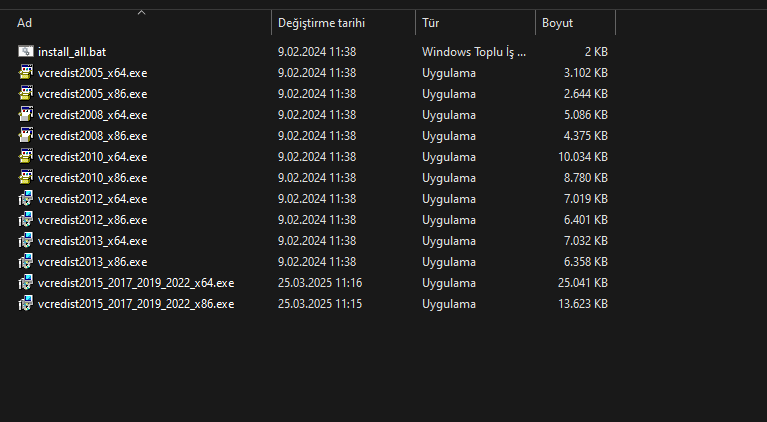Select the install_all.bat file name
Viewport: 767px width, 422px height.
pyautogui.click(x=72, y=52)
